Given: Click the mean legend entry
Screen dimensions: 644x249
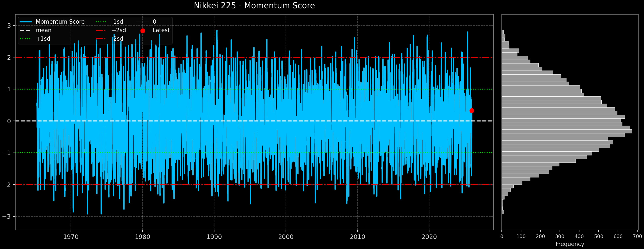Looking at the screenshot, I should (43, 30).
